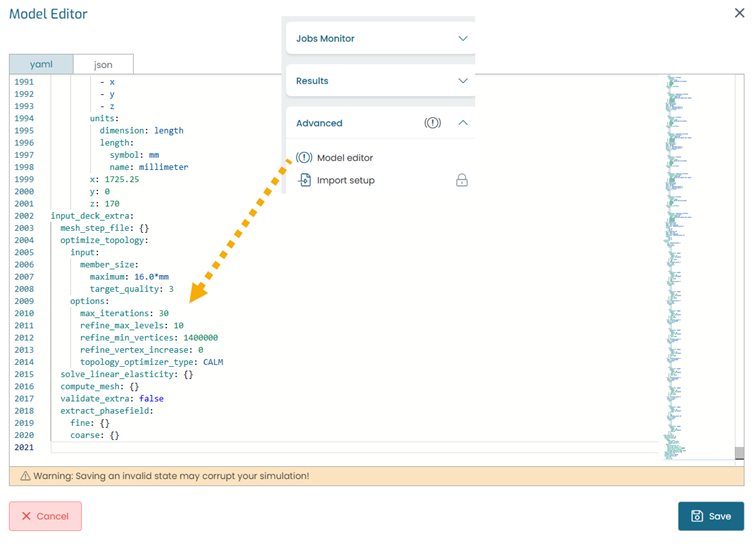The image size is (756, 547).
Task: Click the 'fine: {}' line
Action: tap(90, 423)
